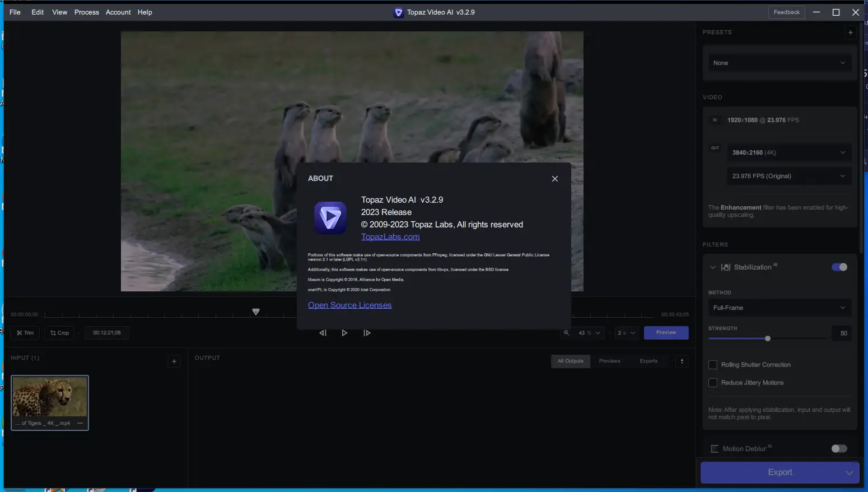Add an input video with plus icon
This screenshot has height=492, width=868.
[x=174, y=361]
